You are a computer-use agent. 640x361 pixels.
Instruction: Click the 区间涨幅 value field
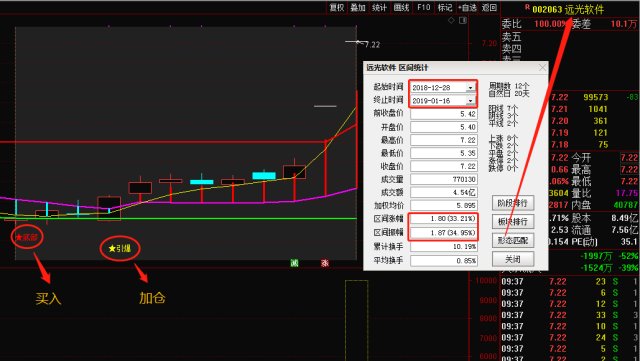pyautogui.click(x=444, y=218)
